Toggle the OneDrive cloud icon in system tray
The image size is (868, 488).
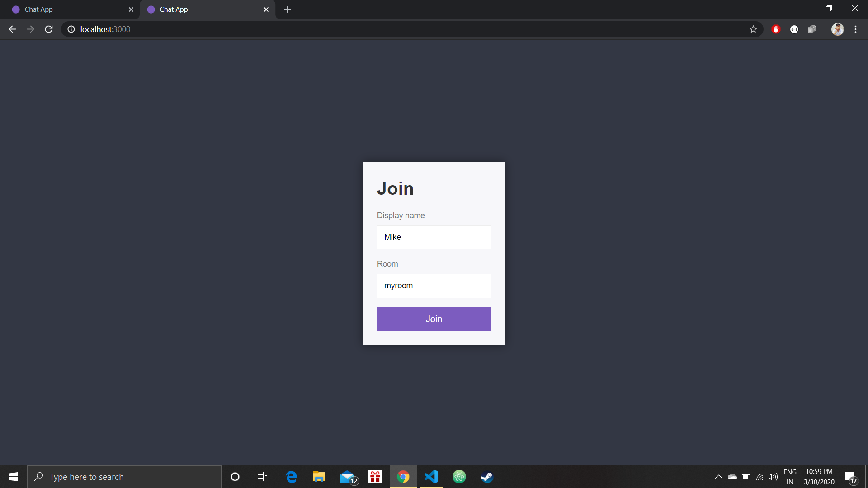733,477
